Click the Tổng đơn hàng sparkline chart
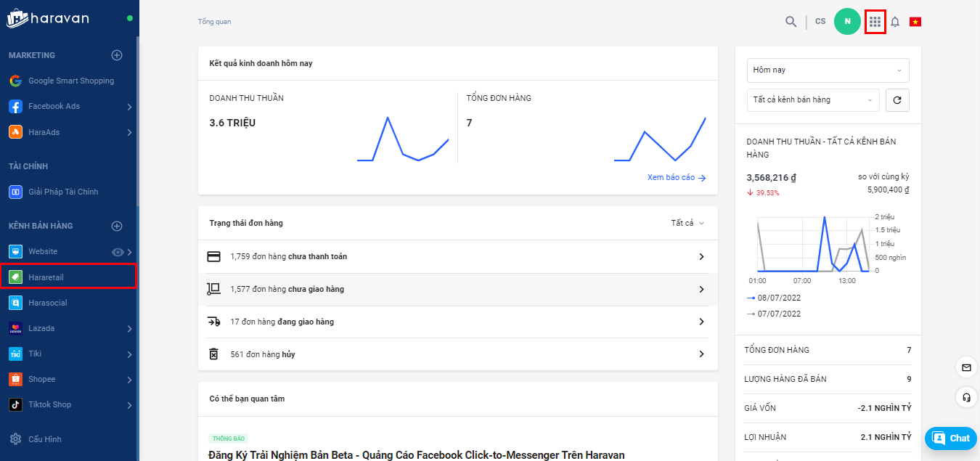This screenshot has width=980, height=461. [660, 139]
